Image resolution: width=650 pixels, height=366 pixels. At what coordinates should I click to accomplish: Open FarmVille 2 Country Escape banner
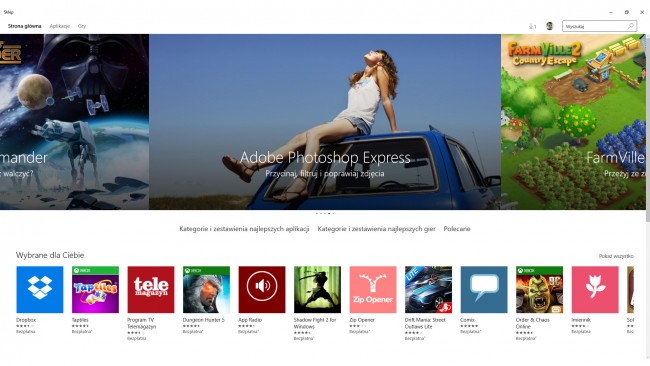pos(573,122)
